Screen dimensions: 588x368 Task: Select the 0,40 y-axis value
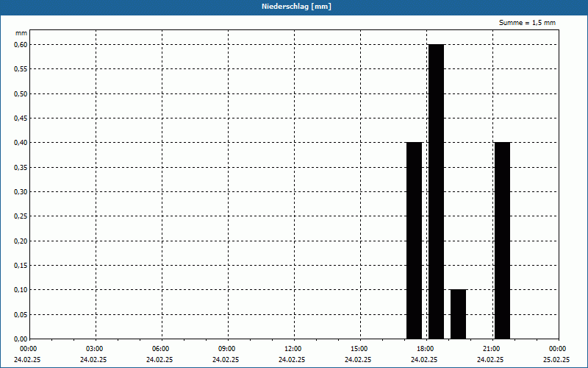click(x=21, y=143)
